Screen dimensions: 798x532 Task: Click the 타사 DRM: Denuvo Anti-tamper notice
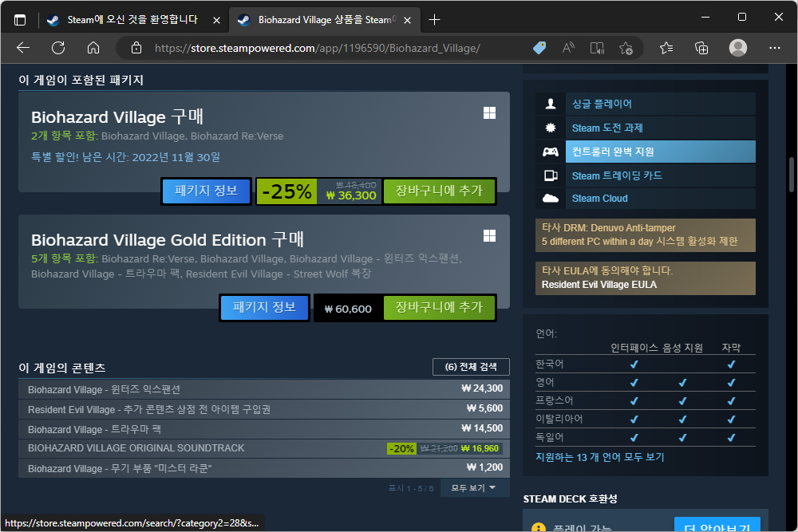[646, 235]
